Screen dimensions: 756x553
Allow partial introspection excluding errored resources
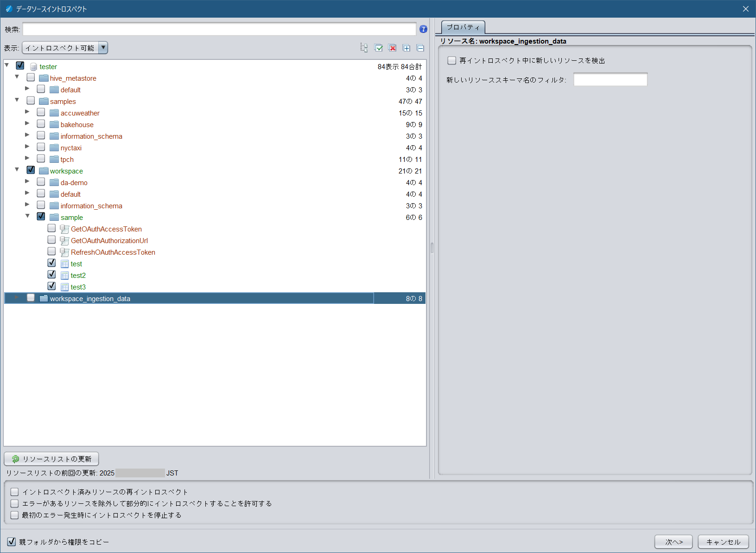(x=15, y=503)
